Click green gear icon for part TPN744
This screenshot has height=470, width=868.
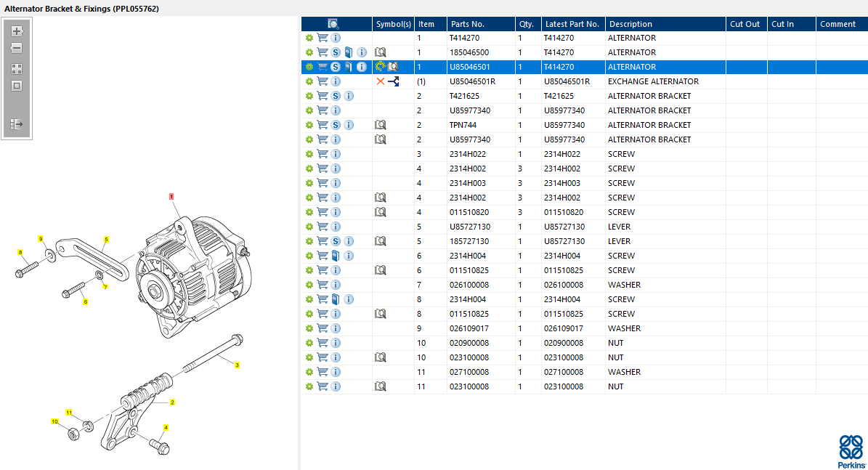(309, 125)
